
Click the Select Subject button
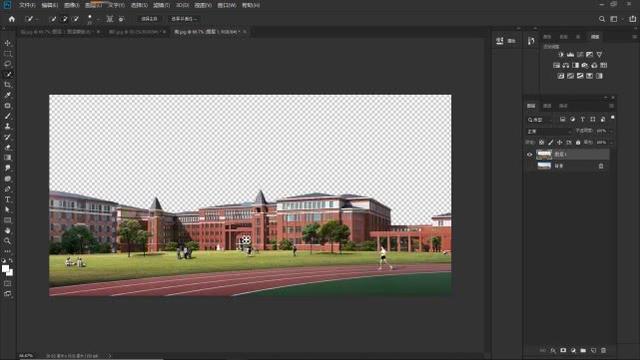pyautogui.click(x=149, y=19)
